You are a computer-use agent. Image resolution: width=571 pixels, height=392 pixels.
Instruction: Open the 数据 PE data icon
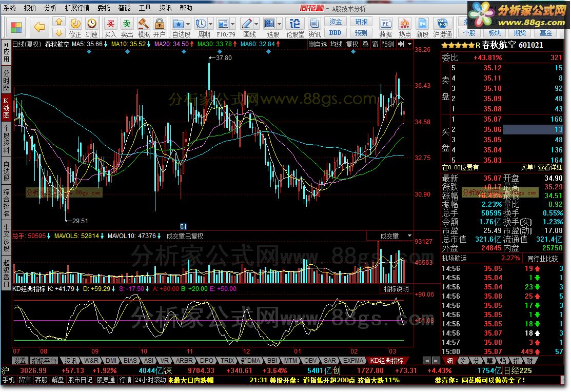pyautogui.click(x=385, y=28)
